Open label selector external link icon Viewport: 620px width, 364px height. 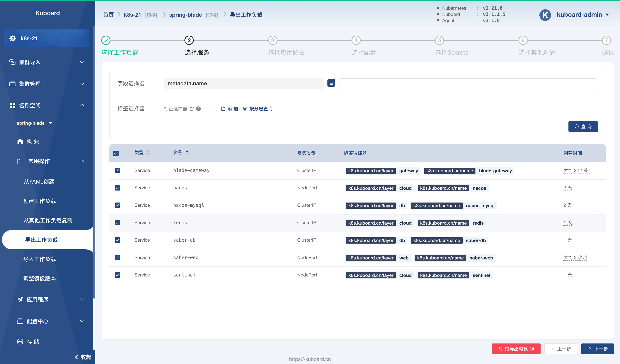[192, 109]
